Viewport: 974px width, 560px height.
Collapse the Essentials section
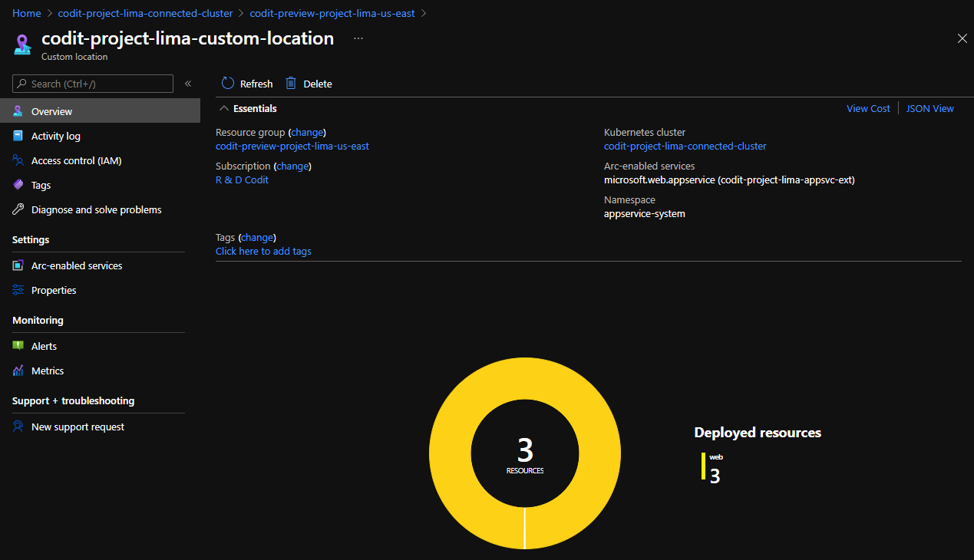tap(224, 107)
